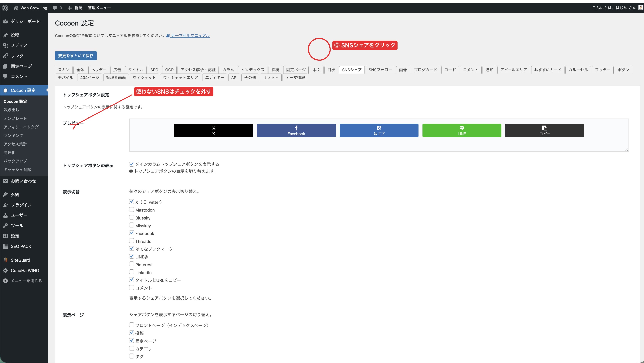Open リンク in the sidebar

pyautogui.click(x=24, y=56)
